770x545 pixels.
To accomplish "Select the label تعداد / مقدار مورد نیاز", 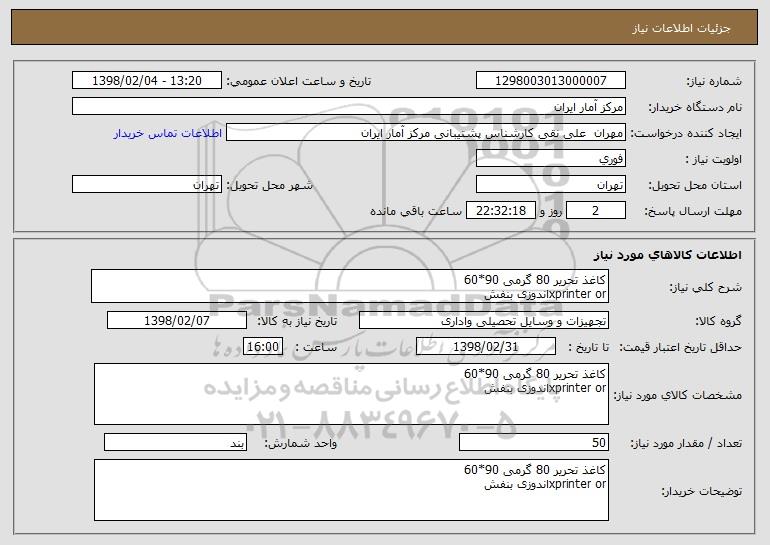I will point(686,443).
